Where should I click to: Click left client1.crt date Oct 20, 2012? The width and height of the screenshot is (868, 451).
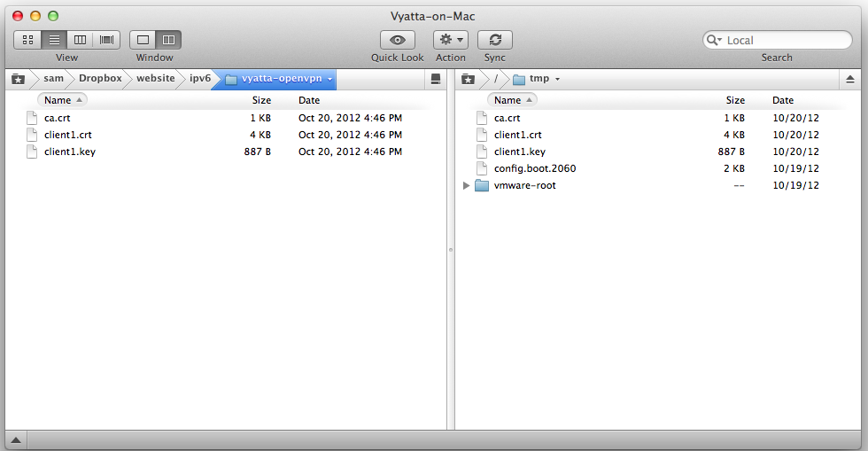click(x=351, y=135)
